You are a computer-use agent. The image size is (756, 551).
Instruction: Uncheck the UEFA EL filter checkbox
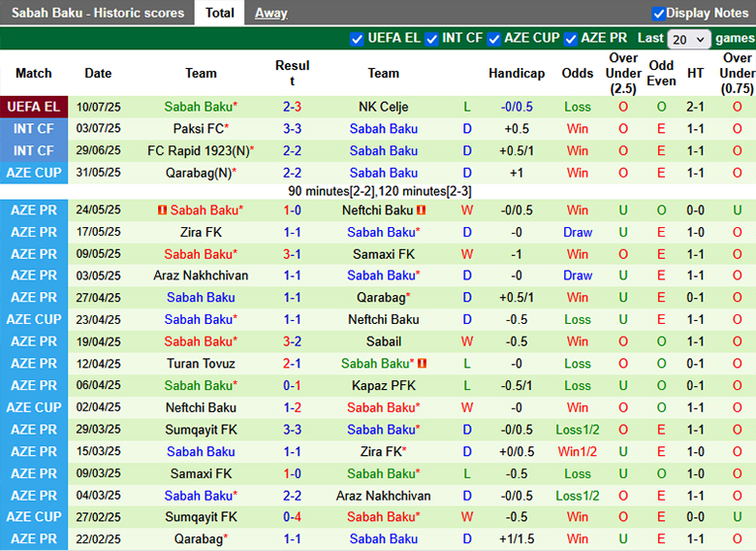(x=357, y=39)
